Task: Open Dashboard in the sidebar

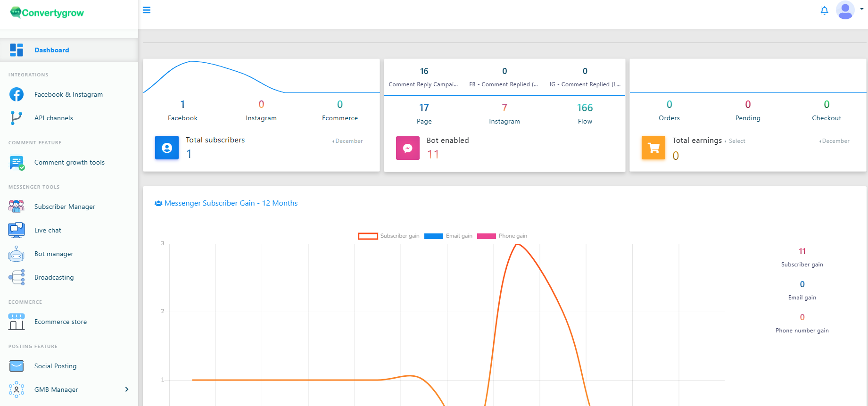Action: pos(52,50)
